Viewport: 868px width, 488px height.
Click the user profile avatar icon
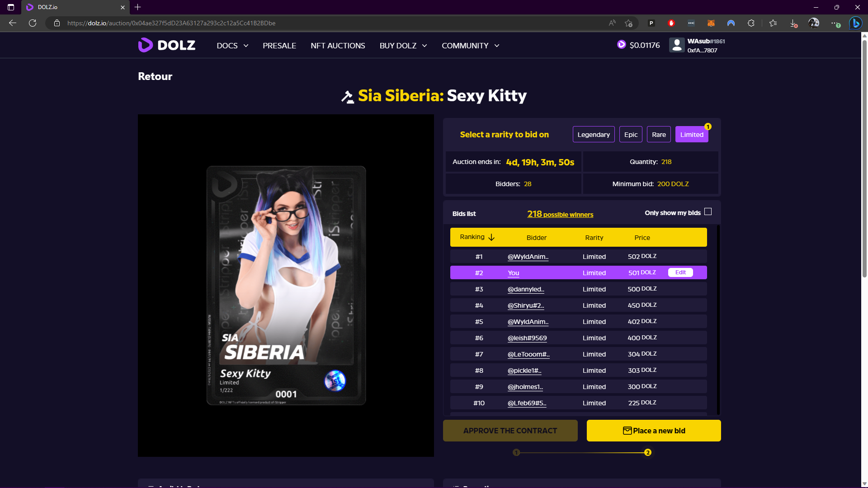point(676,45)
